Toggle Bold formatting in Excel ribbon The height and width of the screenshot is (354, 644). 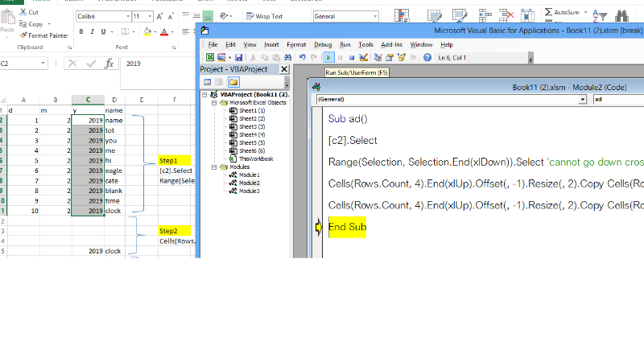point(81,31)
